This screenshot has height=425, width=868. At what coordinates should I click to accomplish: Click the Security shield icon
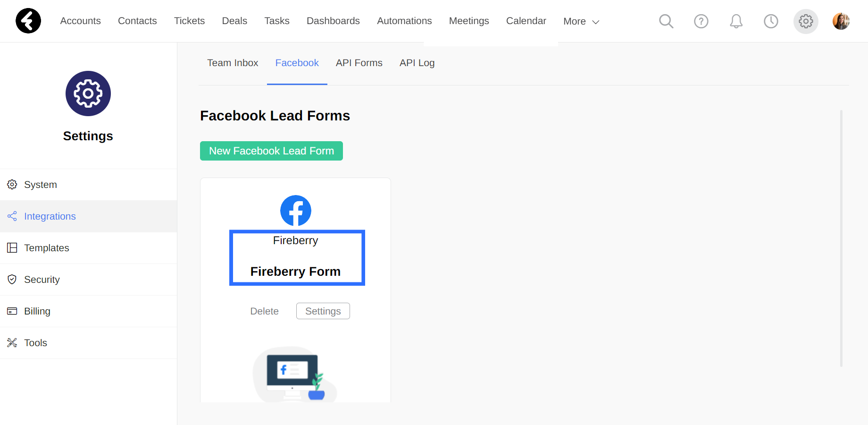[x=12, y=280]
